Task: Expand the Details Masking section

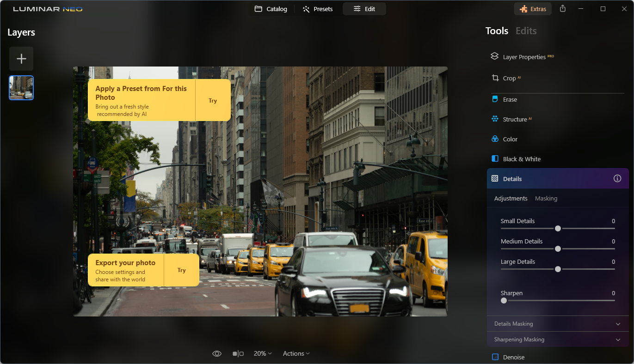Action: (x=558, y=324)
